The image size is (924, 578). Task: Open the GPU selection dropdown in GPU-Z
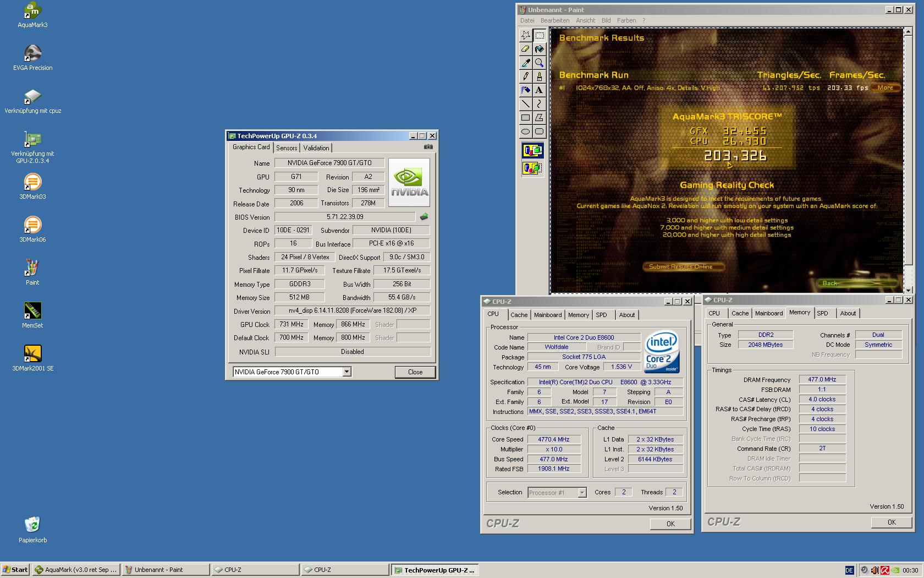point(346,372)
